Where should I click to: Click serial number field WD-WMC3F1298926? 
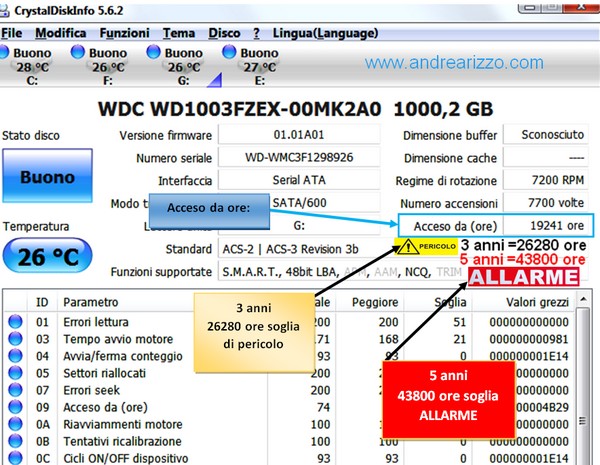[x=299, y=157]
